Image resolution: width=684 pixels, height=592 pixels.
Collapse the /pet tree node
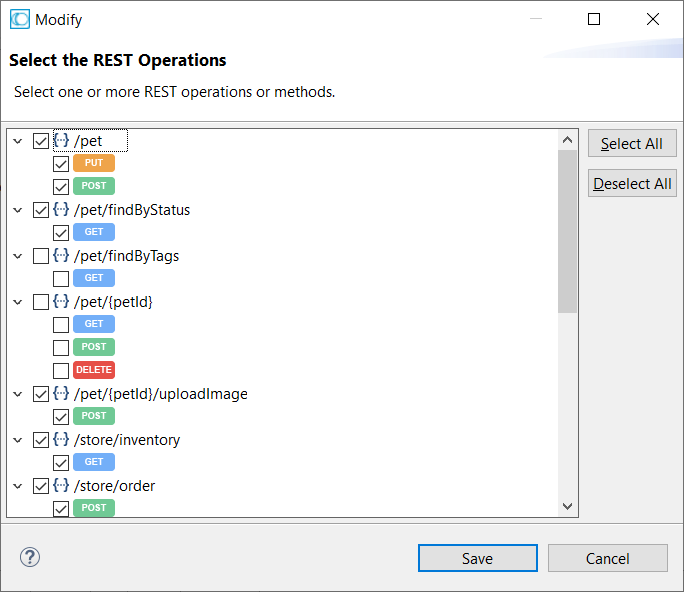tap(18, 141)
